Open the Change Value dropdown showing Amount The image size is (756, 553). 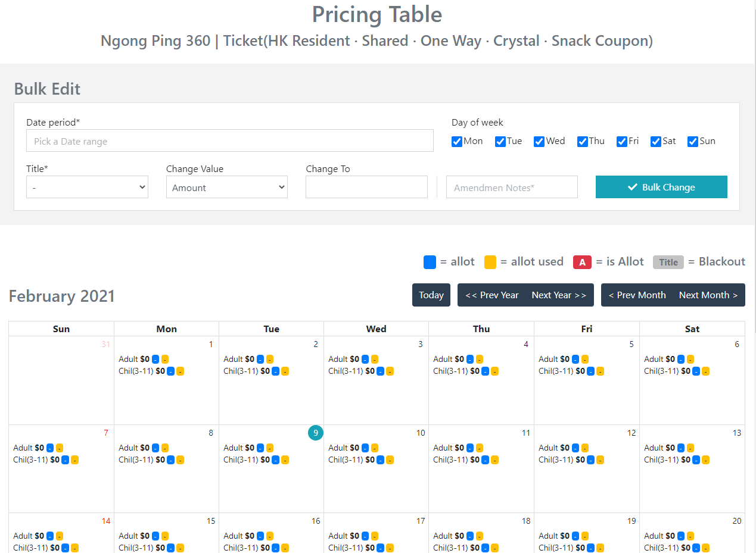coord(226,186)
